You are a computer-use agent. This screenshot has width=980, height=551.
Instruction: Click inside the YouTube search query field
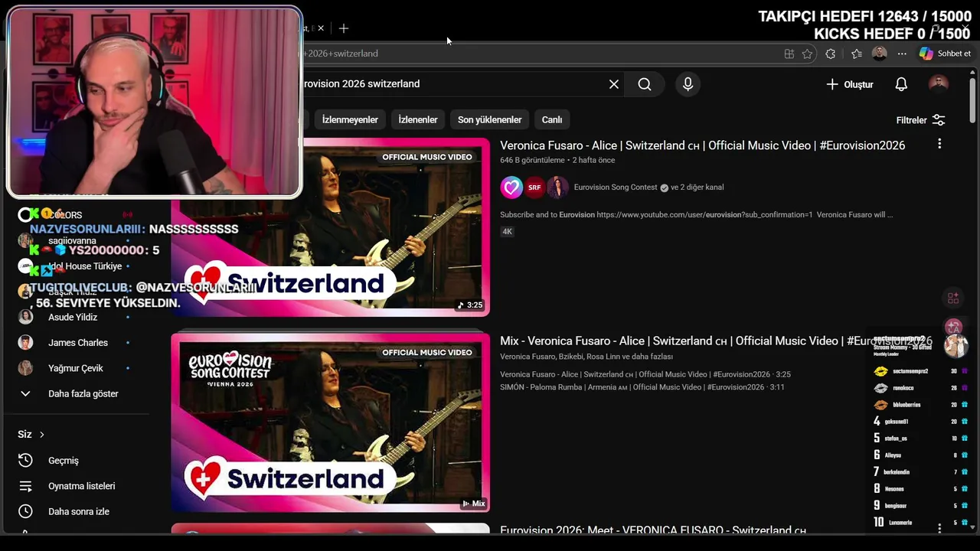[452, 84]
